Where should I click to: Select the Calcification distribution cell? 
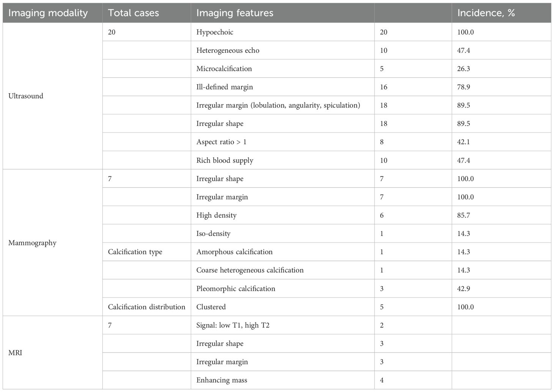point(146,307)
